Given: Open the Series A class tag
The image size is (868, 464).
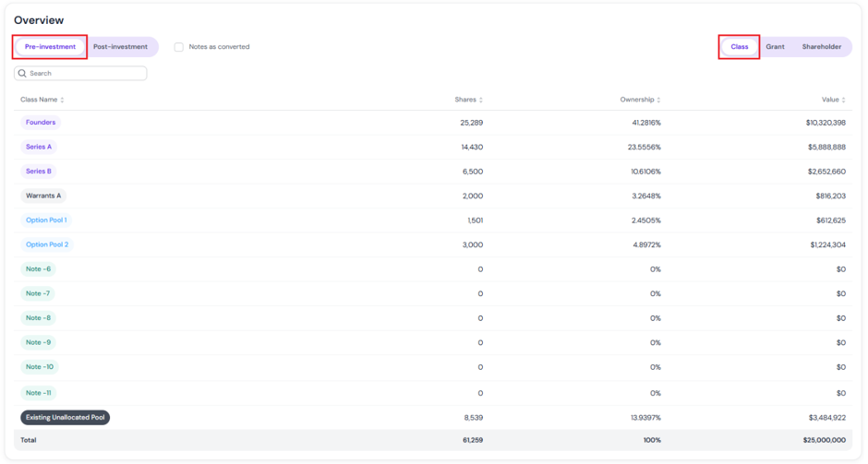Looking at the screenshot, I should (x=39, y=147).
